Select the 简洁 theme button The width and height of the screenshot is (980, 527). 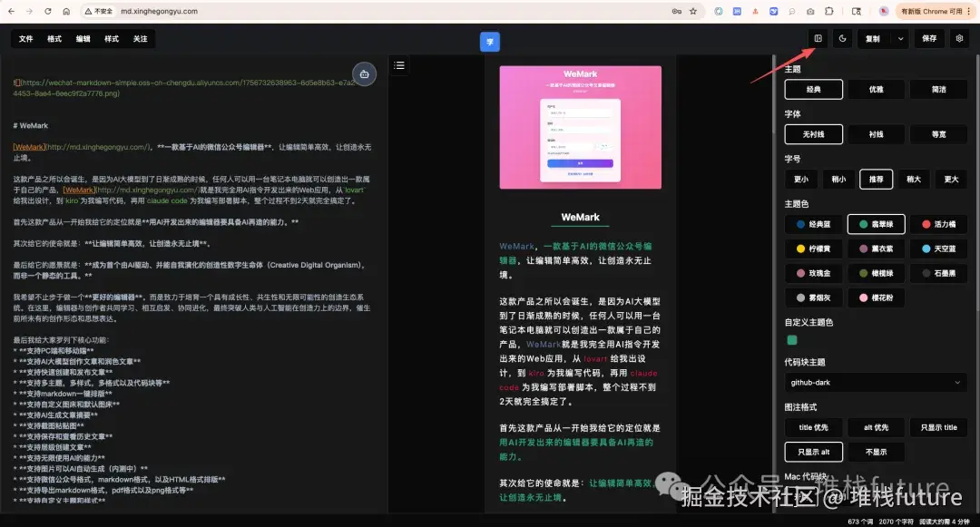[938, 89]
